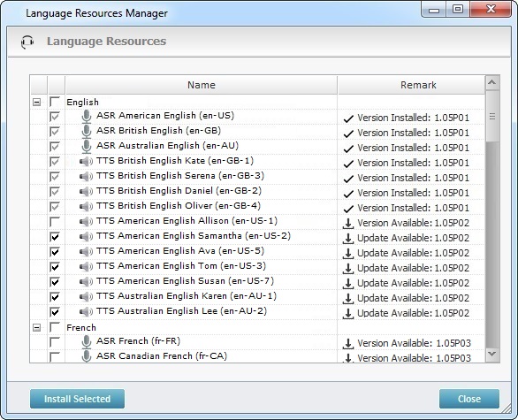518x420 pixels.
Task: Collapse the French language group
Action: (36, 327)
